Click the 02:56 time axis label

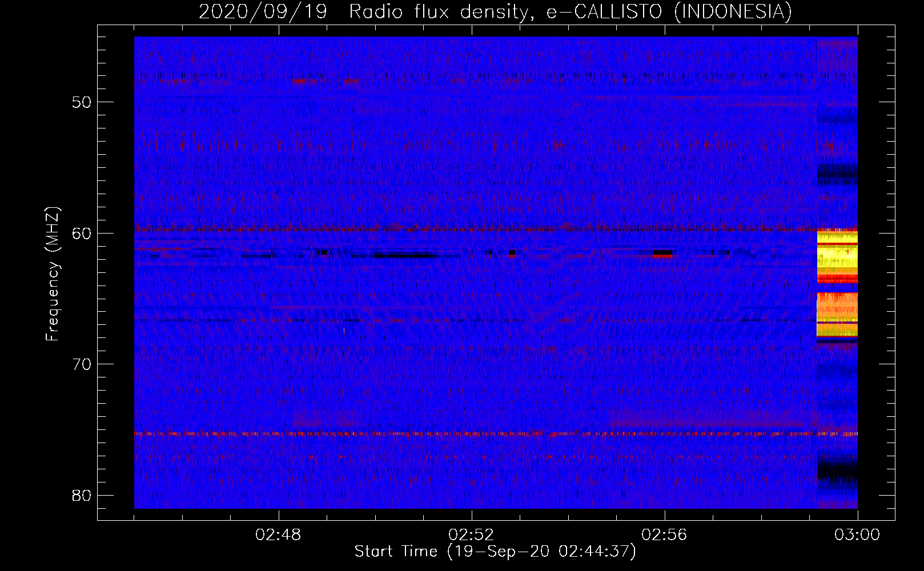click(x=665, y=535)
